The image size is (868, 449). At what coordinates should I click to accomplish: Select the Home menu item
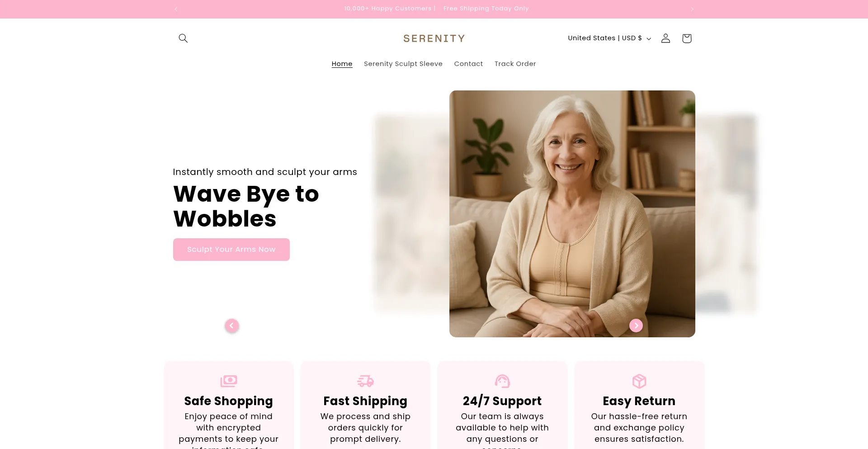tap(342, 64)
